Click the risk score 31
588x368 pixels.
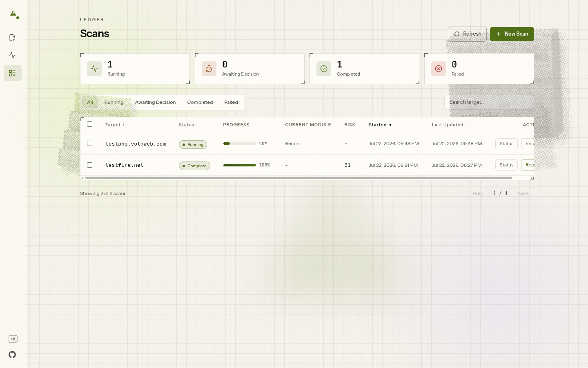tap(347, 165)
